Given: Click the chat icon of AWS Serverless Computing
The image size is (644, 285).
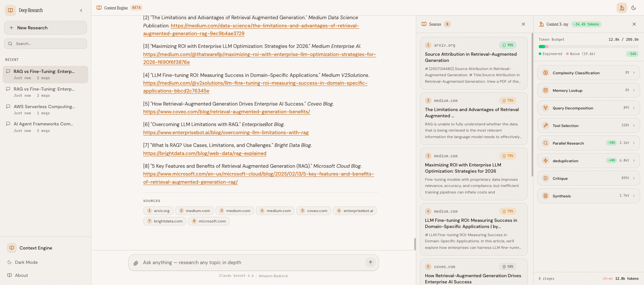Looking at the screenshot, I should click(x=8, y=107).
